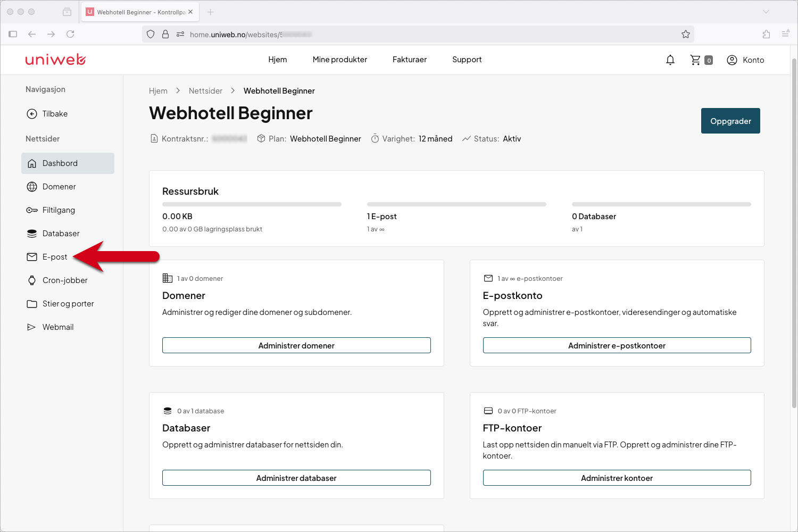
Task: Click '0 av 1 database' text
Action: [201, 411]
